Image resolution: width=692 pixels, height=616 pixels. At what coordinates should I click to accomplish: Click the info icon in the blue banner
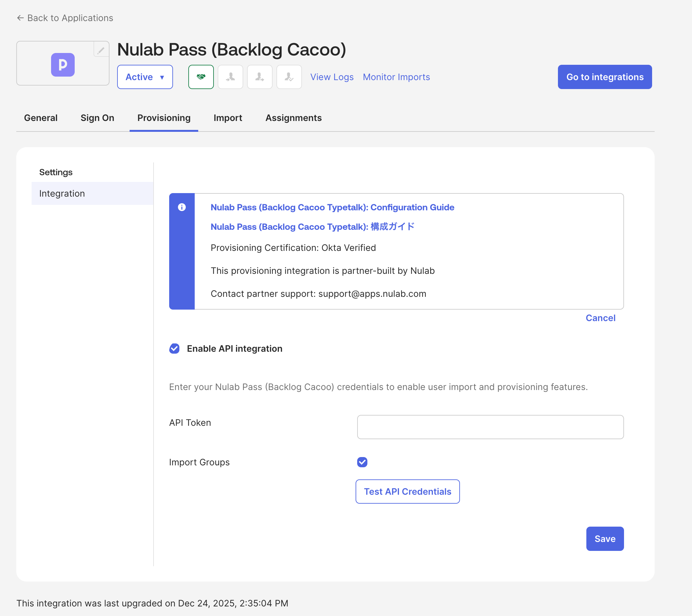click(x=182, y=207)
